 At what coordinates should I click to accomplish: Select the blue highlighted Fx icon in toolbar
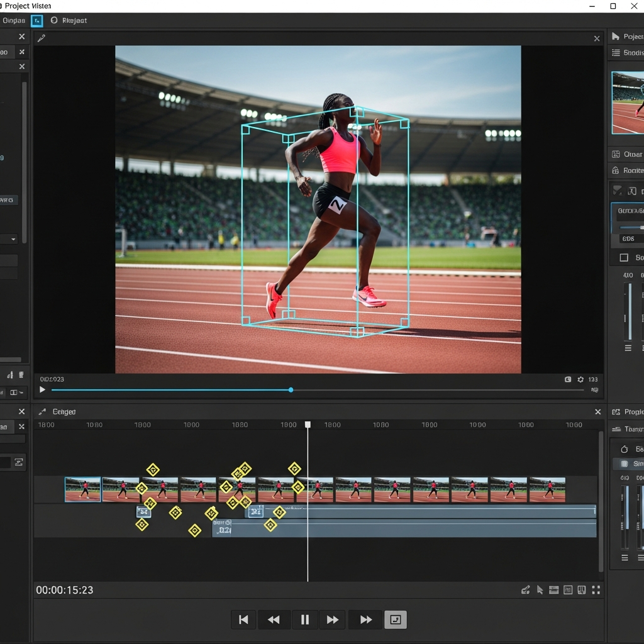click(37, 21)
